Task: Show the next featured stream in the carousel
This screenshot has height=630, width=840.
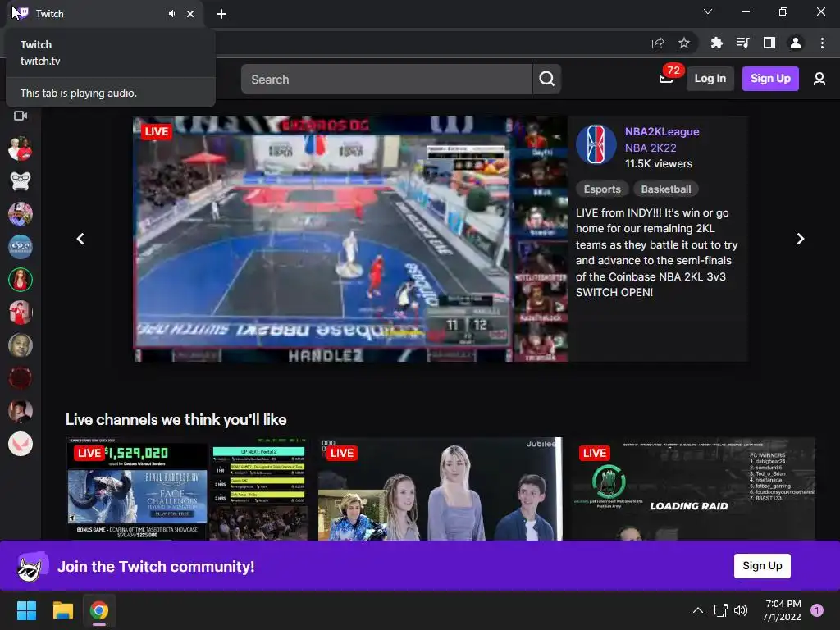Action: (801, 239)
